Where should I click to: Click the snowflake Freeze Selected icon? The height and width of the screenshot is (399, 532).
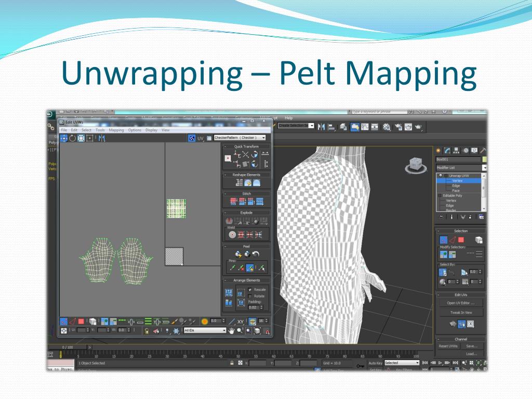tap(176, 331)
